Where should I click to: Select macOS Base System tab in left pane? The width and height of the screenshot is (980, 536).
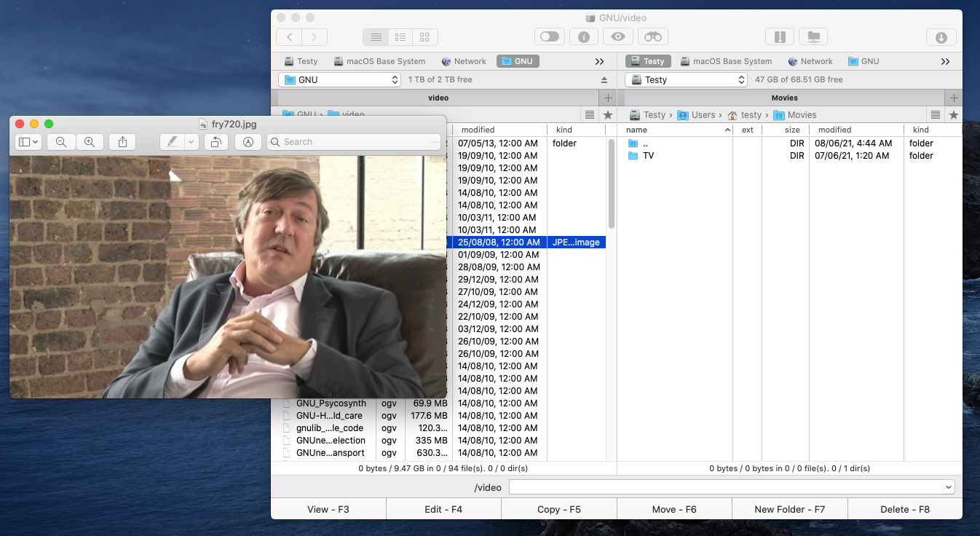379,61
